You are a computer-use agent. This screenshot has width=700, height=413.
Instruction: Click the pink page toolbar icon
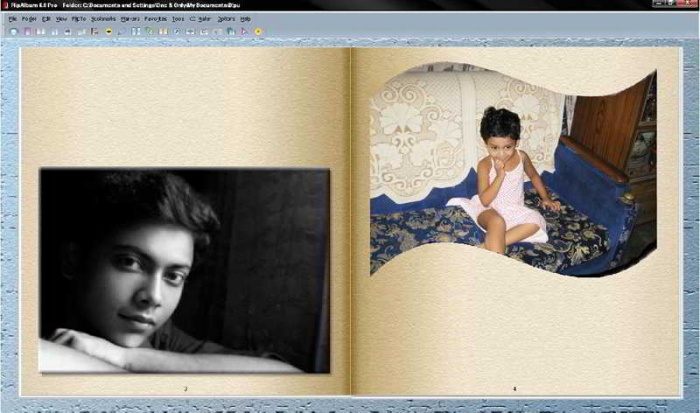[27, 32]
